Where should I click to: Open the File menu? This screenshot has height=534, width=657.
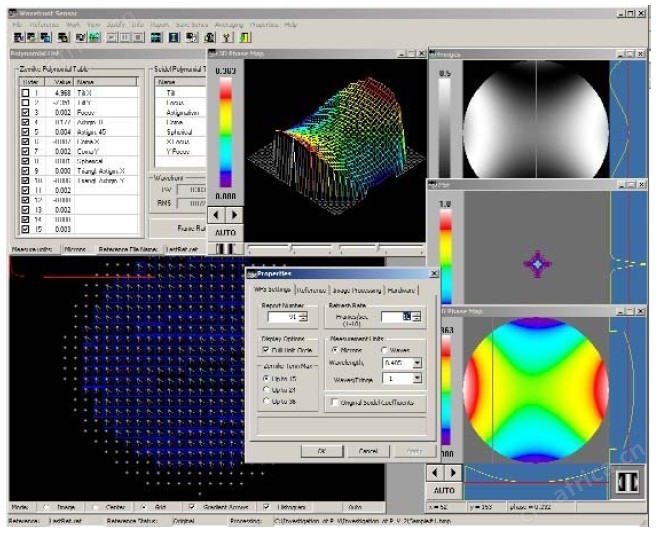point(18,25)
